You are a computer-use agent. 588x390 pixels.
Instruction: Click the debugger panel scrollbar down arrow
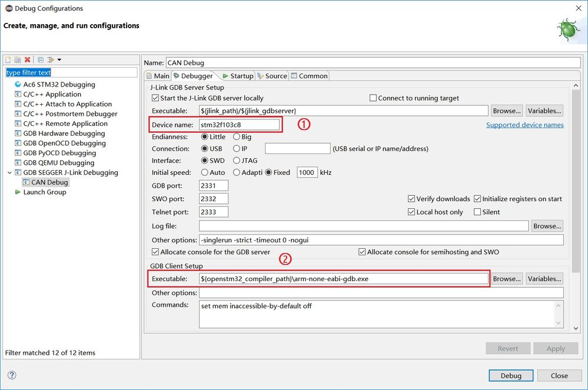576,329
